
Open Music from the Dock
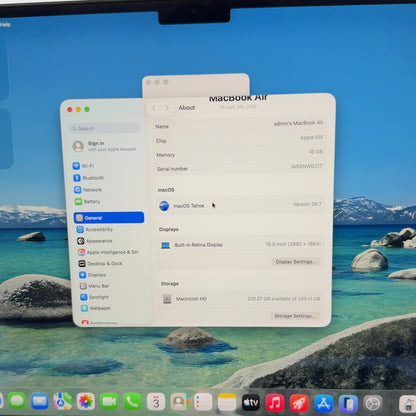pos(275,403)
